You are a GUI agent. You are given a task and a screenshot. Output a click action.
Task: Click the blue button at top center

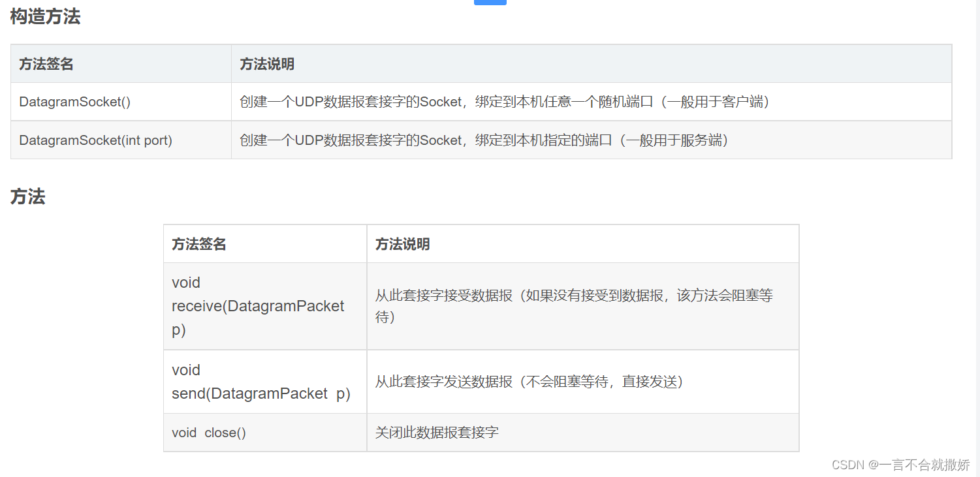[x=490, y=3]
